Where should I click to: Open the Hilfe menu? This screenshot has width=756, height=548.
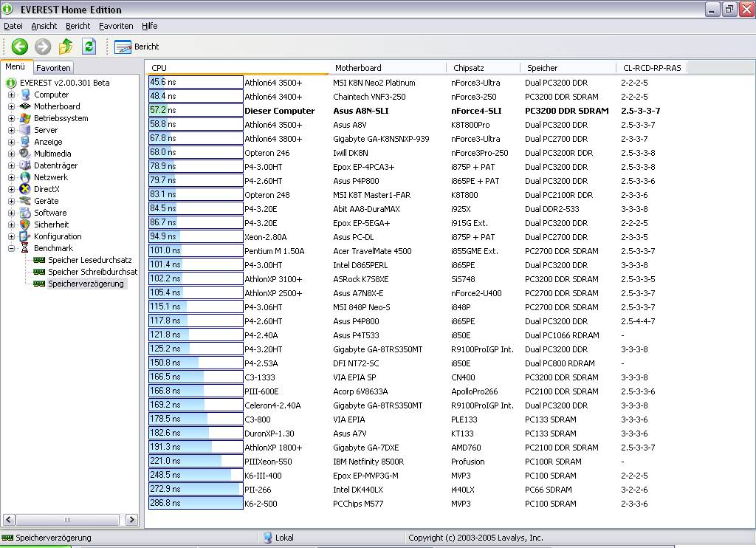point(149,26)
